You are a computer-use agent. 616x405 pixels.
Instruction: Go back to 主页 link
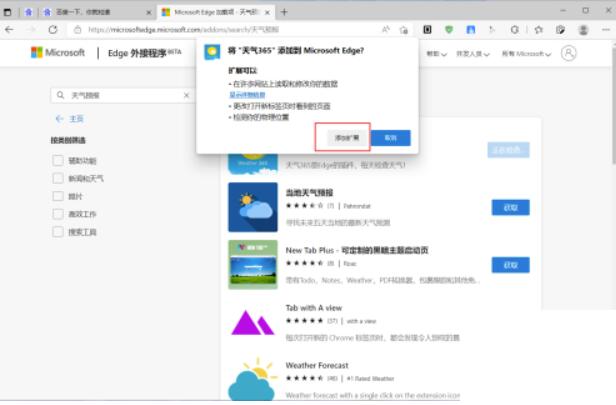pos(70,119)
